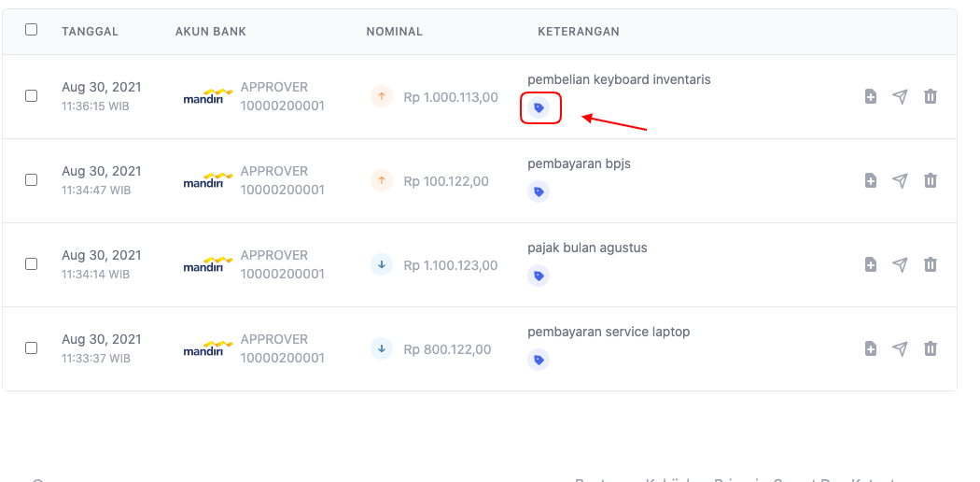Screen dimensions: 980x482
Task: Open the tag icon for pajak bulan agustus
Action: 539,276
